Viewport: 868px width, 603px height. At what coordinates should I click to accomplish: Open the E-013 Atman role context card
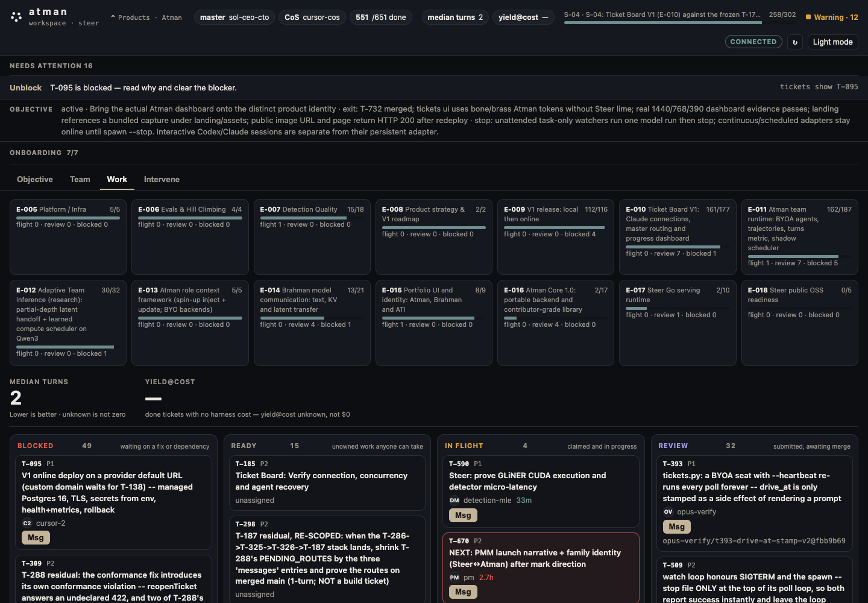[190, 323]
